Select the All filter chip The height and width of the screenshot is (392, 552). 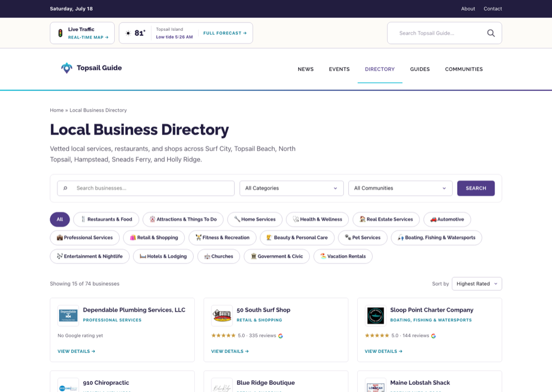[x=60, y=219]
